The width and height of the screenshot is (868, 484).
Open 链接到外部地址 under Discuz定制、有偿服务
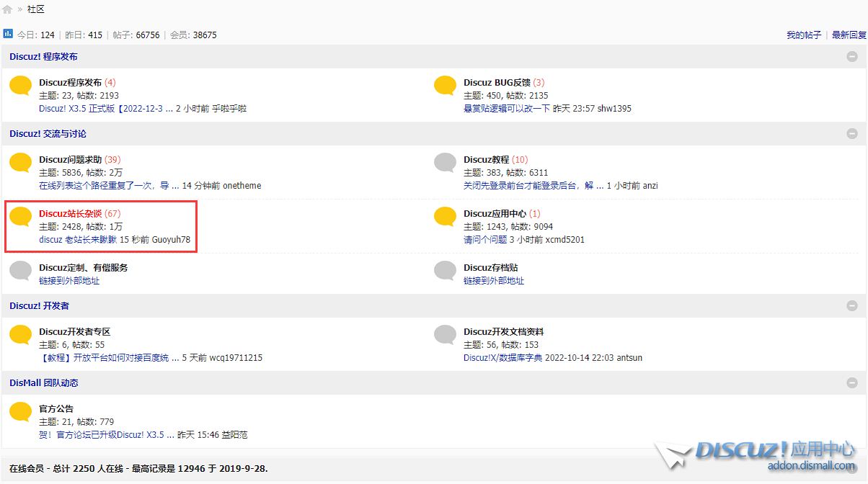click(69, 281)
